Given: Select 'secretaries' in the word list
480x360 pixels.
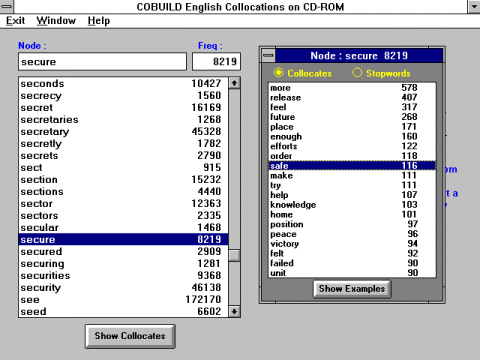Looking at the screenshot, I should (x=123, y=119).
